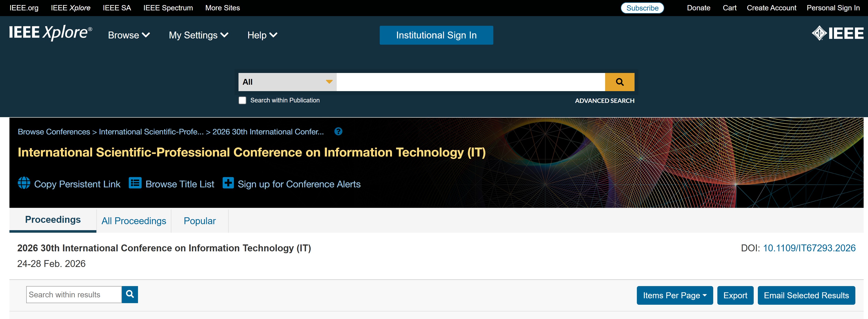This screenshot has height=319, width=868.
Task: Click the IEEE diamond logo at right
Action: tap(837, 33)
